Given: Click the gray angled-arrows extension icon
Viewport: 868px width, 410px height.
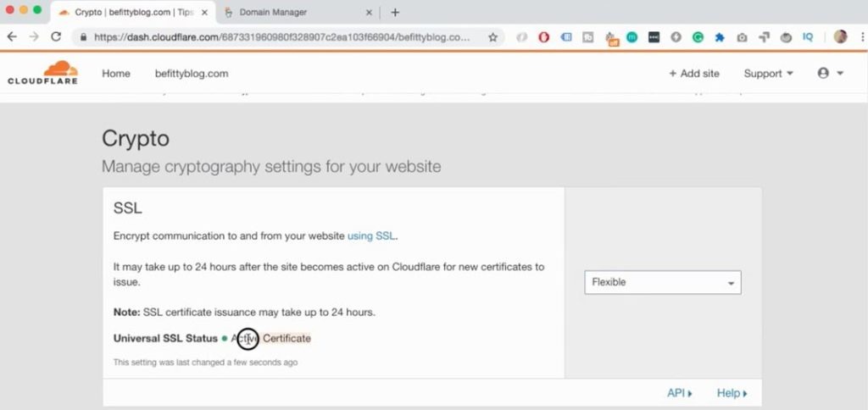Looking at the screenshot, I should 764,37.
